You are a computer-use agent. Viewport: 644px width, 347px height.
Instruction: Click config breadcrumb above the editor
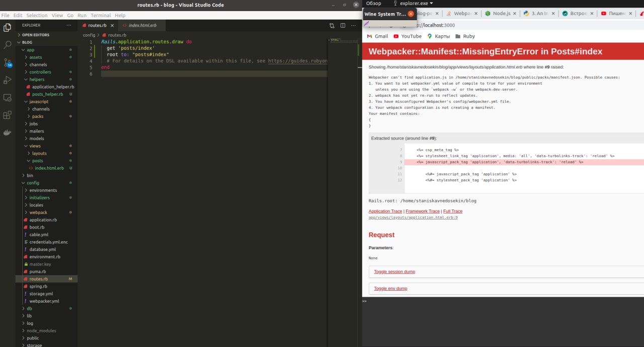coord(89,35)
